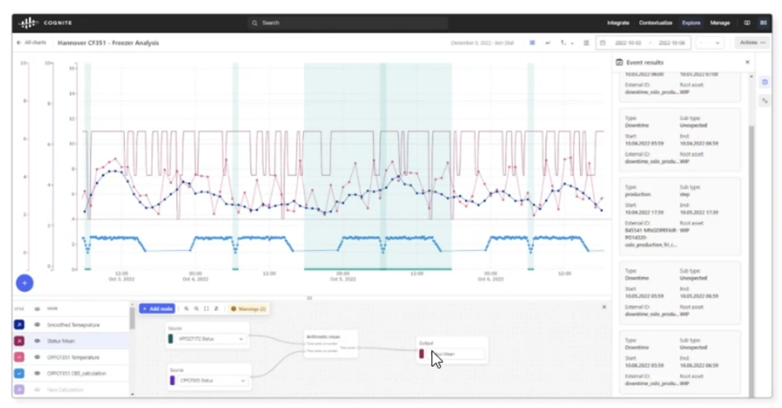Click the threshold icon on right rail
Viewport: 782px width, 408px height.
[x=765, y=100]
